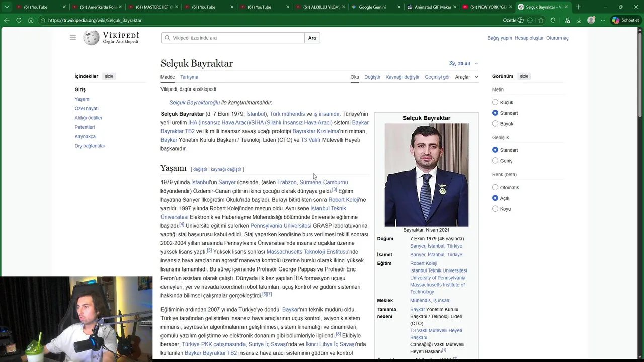Image resolution: width=644 pixels, height=362 pixels.
Task: Select Standart text size
Action: [x=495, y=113]
